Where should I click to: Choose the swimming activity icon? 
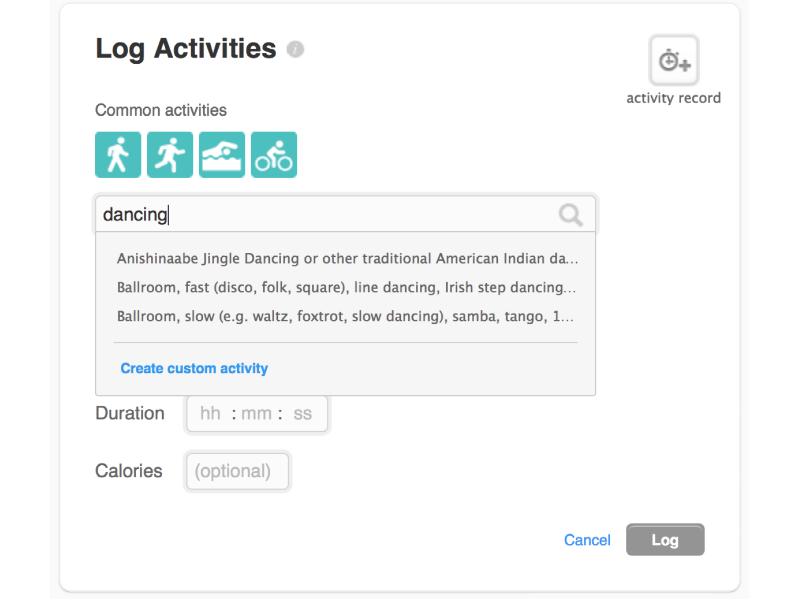click(222, 155)
